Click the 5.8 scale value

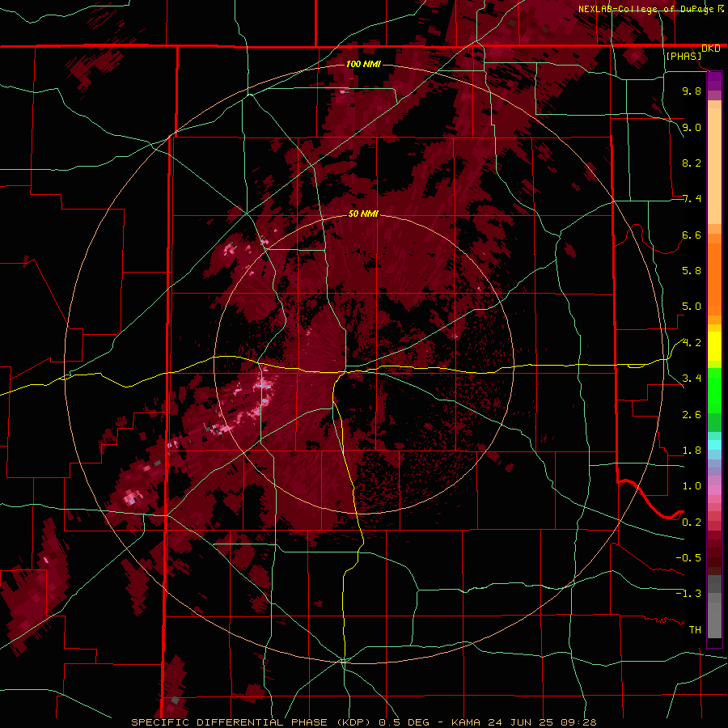pos(692,271)
